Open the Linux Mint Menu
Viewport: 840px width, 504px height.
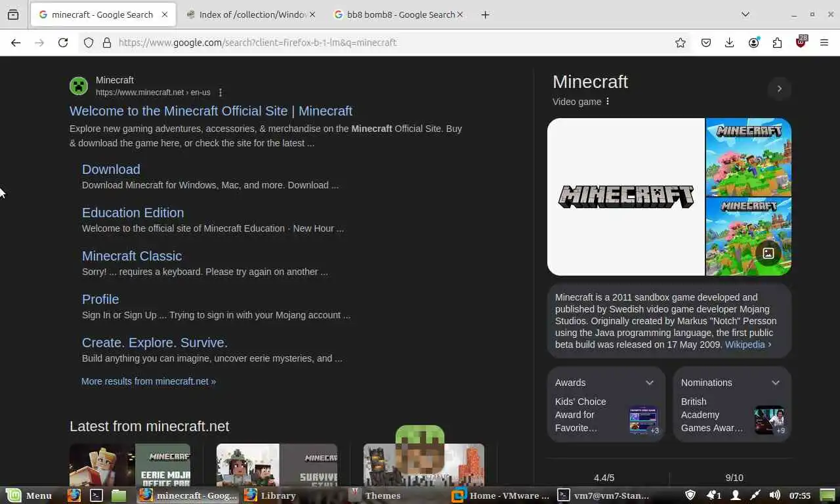(x=30, y=495)
